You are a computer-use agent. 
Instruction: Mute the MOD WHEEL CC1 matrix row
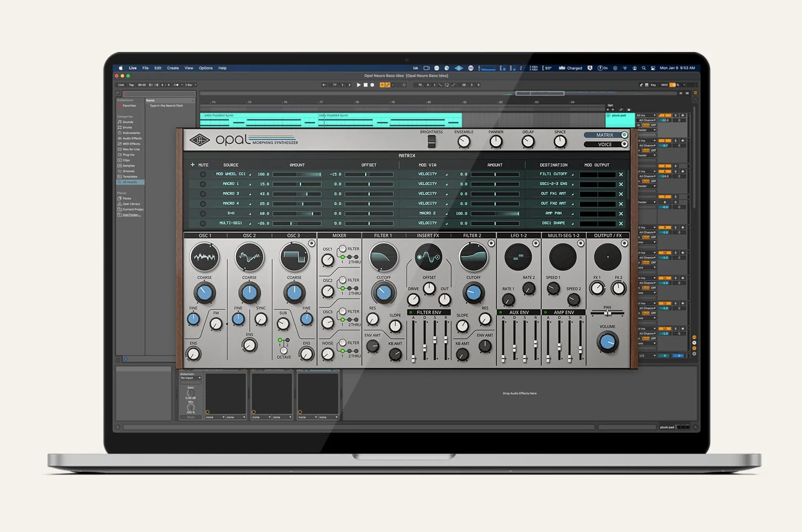click(x=203, y=174)
